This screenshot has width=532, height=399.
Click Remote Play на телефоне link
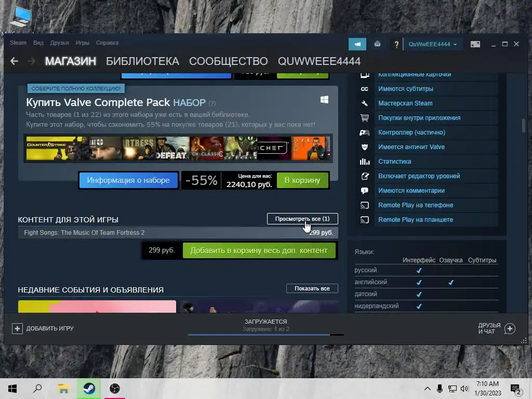[416, 205]
